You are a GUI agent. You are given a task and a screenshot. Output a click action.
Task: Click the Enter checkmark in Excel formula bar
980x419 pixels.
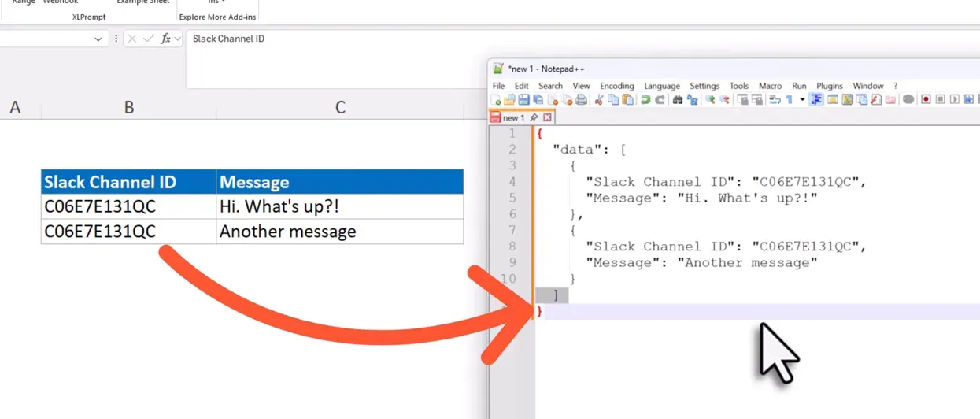point(149,39)
